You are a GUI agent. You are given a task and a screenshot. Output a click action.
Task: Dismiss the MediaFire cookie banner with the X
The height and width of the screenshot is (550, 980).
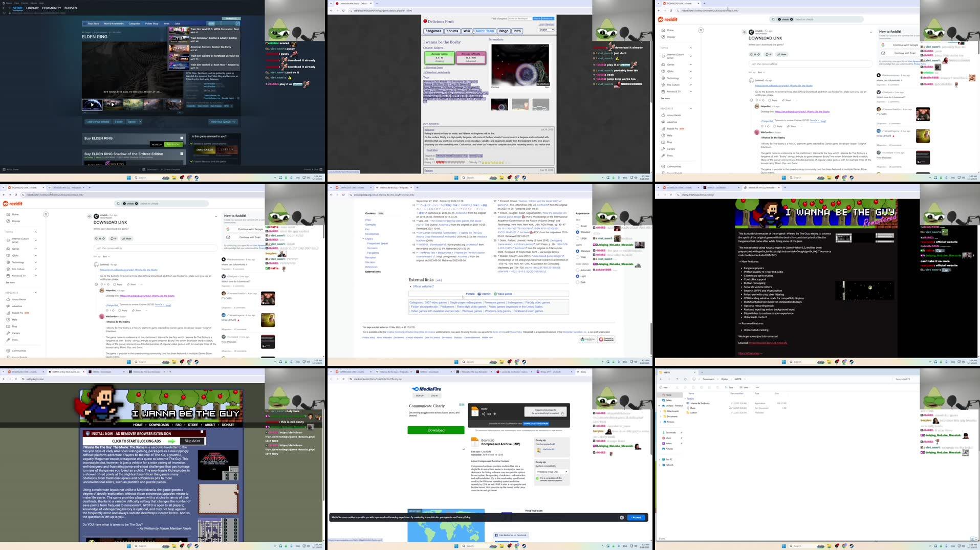click(622, 517)
